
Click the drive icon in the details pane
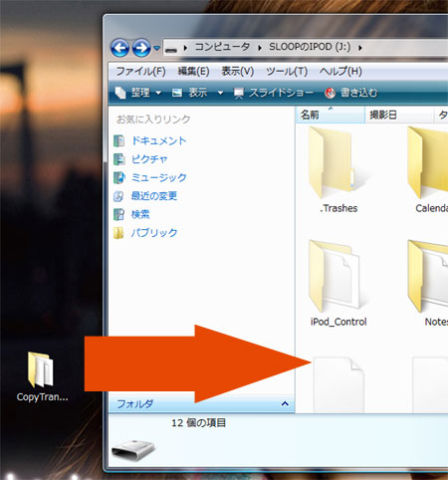(x=133, y=449)
